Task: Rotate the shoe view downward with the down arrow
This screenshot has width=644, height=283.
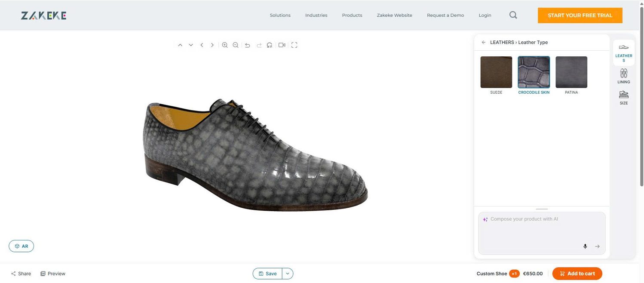Action: pyautogui.click(x=191, y=45)
